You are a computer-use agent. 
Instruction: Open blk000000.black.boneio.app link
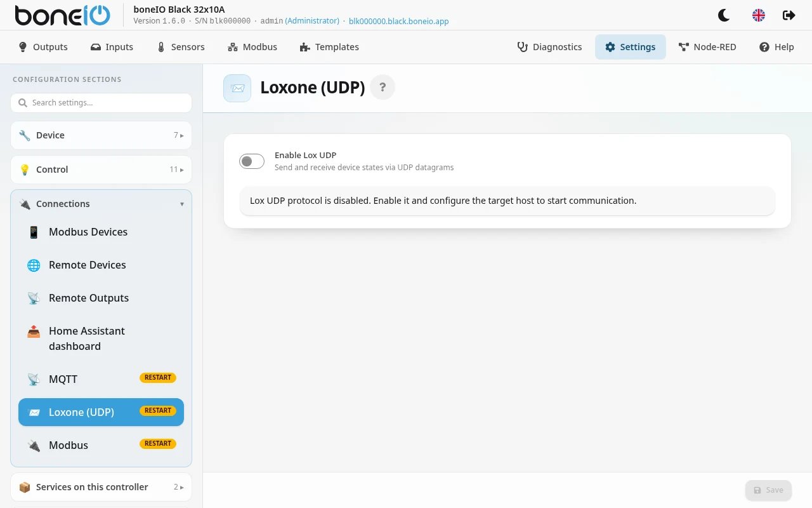(399, 21)
